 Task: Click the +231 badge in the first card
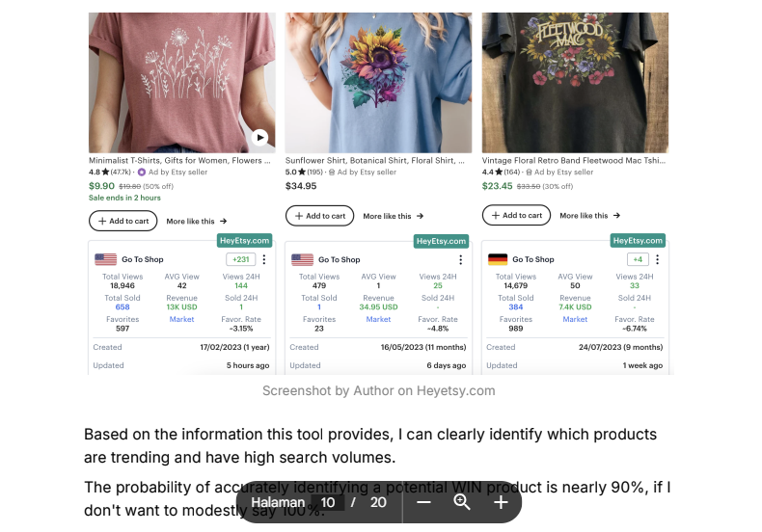(240, 259)
